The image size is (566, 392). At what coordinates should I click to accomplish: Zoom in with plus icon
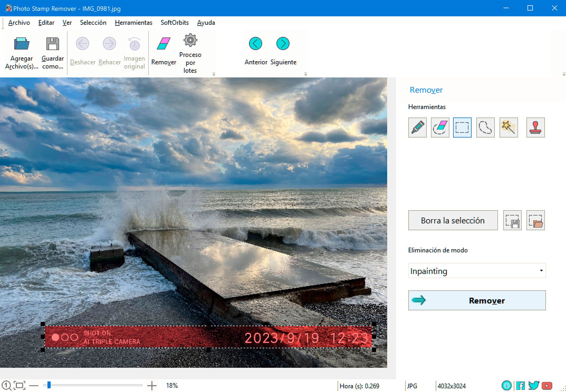[x=152, y=386]
